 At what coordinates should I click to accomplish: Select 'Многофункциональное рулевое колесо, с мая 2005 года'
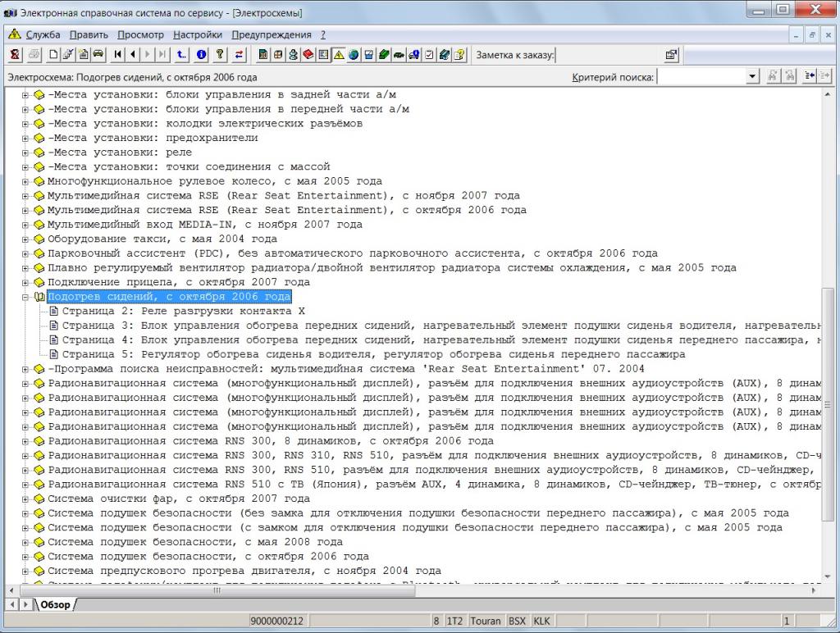[215, 181]
